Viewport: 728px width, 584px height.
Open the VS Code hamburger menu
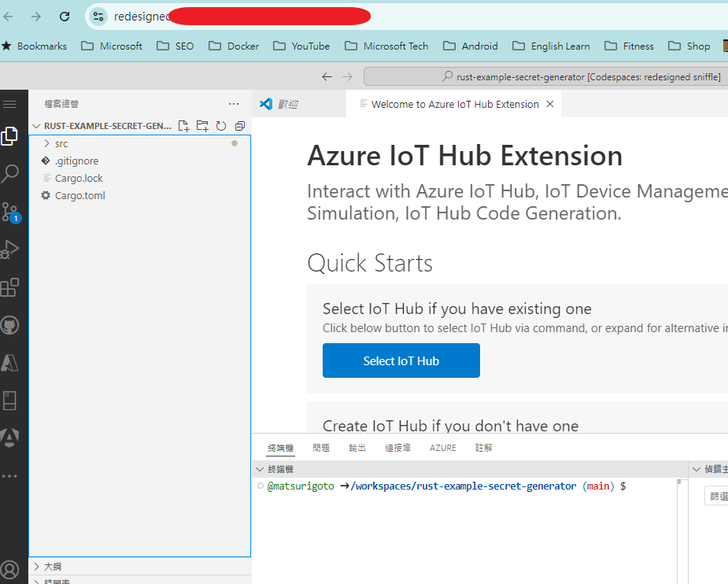(9, 104)
